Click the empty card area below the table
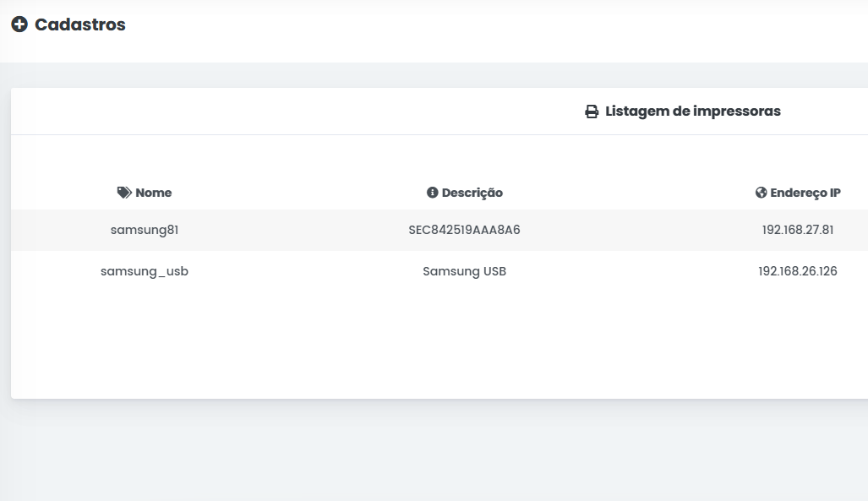The image size is (868, 501). coord(423,346)
